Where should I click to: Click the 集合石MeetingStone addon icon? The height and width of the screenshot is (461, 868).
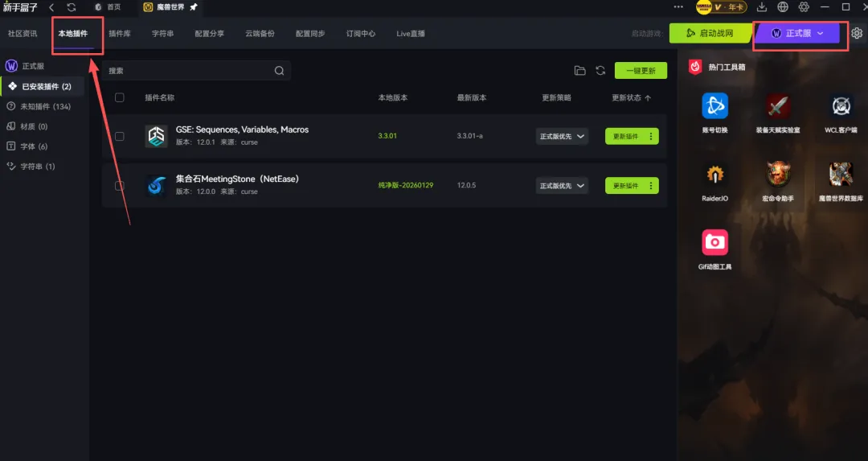[156, 186]
